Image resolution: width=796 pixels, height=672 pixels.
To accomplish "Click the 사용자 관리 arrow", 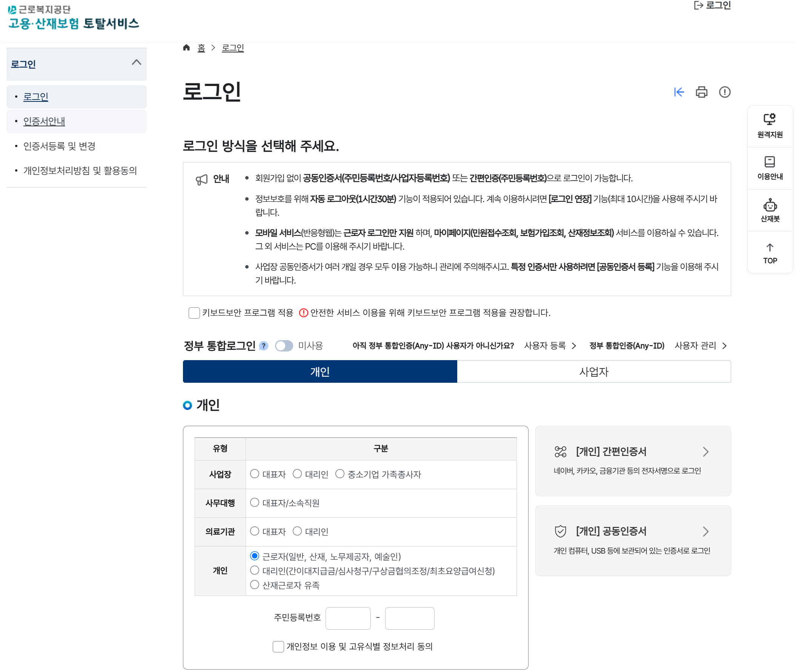I will click(x=724, y=346).
